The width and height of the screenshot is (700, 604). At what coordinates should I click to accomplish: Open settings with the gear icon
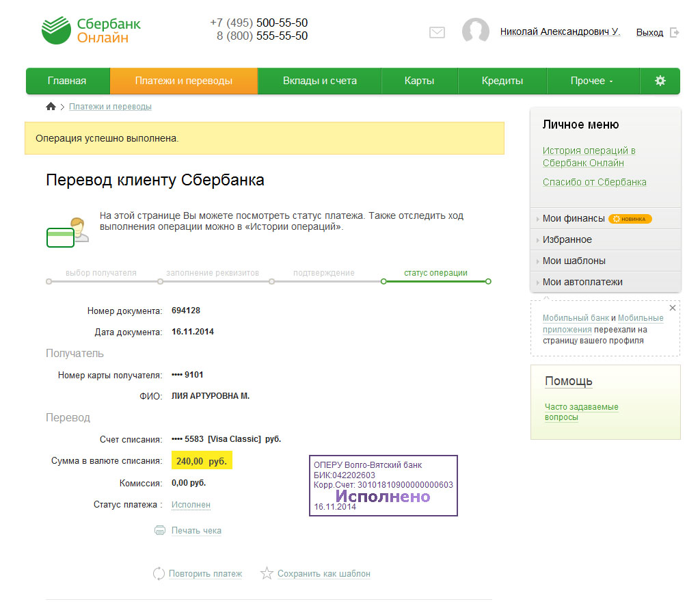pos(660,81)
